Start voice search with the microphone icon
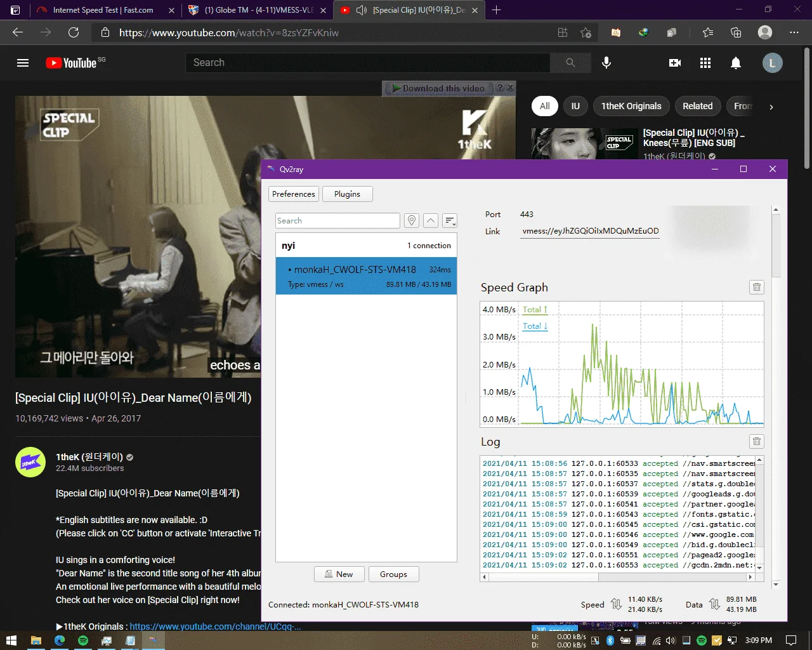Screen dimensions: 812x650 [x=606, y=63]
